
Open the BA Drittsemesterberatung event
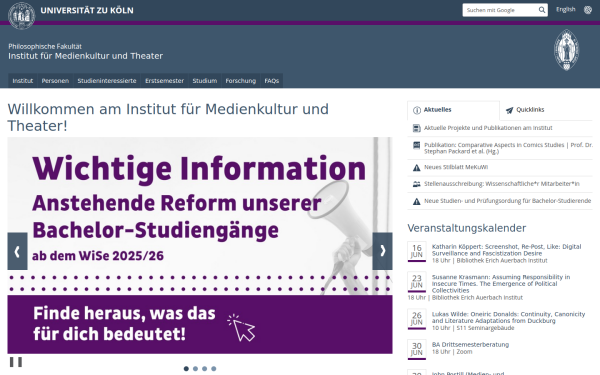470,344
